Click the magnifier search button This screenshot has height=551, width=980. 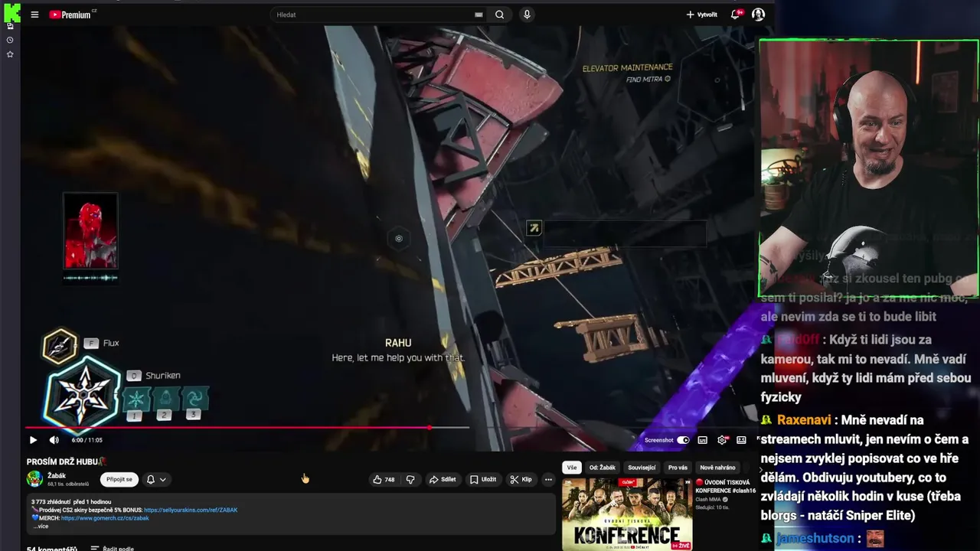pyautogui.click(x=499, y=15)
